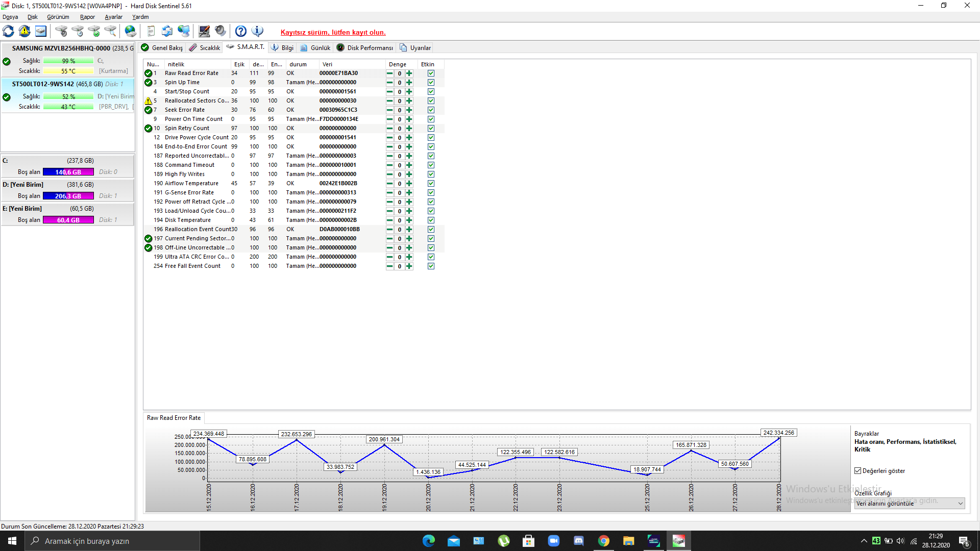The height and width of the screenshot is (551, 980).
Task: Open Google Chrome from the taskbar
Action: click(603, 541)
